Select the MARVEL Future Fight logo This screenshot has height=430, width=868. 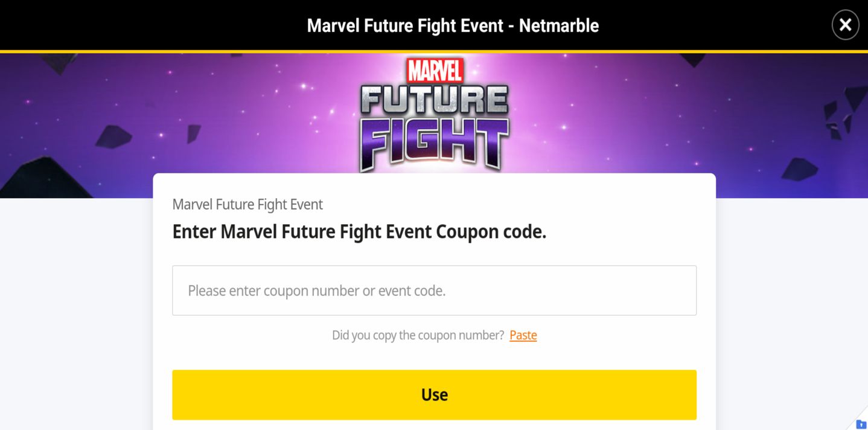(x=434, y=115)
